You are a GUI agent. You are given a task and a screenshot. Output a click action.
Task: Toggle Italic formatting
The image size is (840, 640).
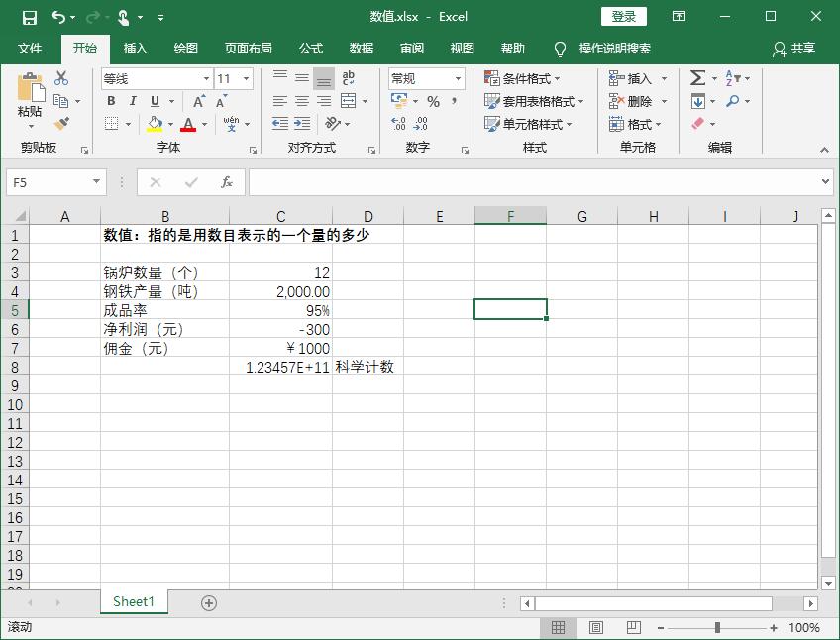click(x=133, y=101)
